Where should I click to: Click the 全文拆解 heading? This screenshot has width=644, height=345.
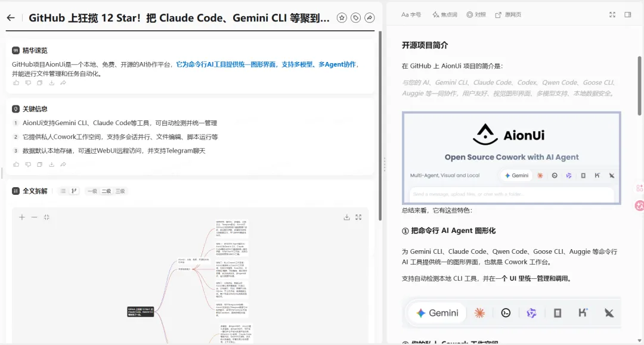click(35, 191)
